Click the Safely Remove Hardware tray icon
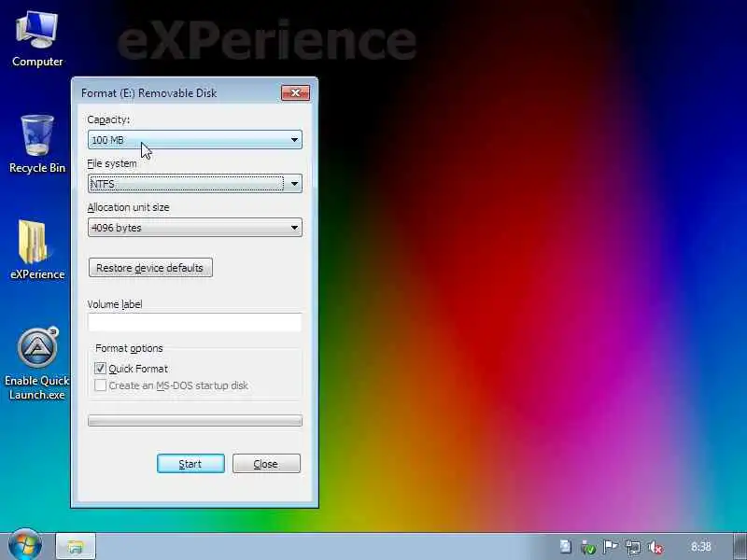Viewport: 747px width, 560px height. click(x=588, y=548)
